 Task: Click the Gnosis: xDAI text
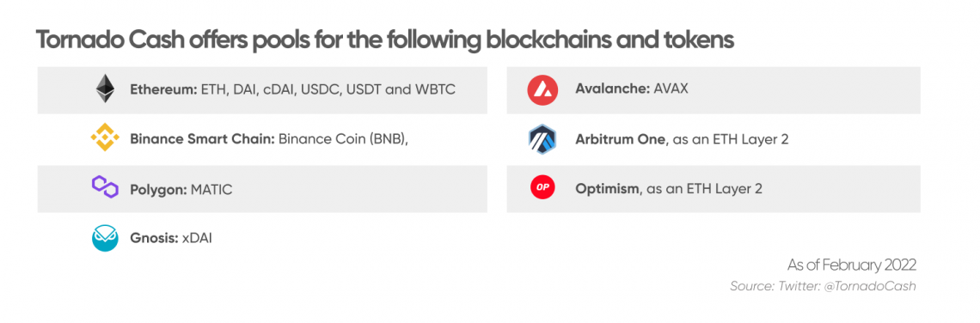[171, 238]
